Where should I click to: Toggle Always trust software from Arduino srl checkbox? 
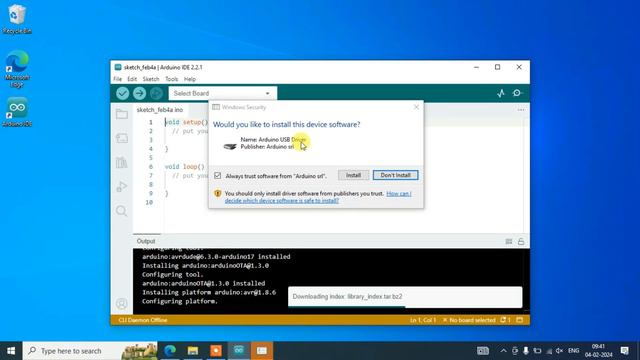[x=218, y=176]
